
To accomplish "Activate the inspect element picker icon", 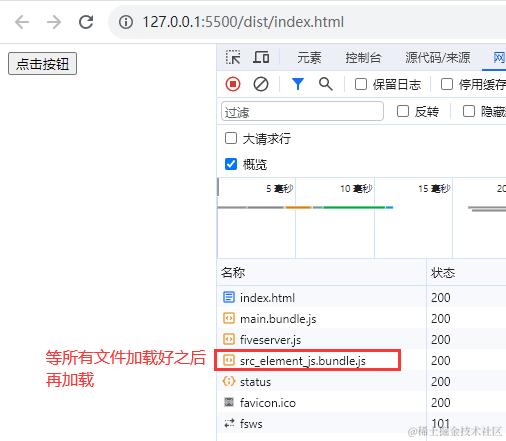I will [x=233, y=57].
